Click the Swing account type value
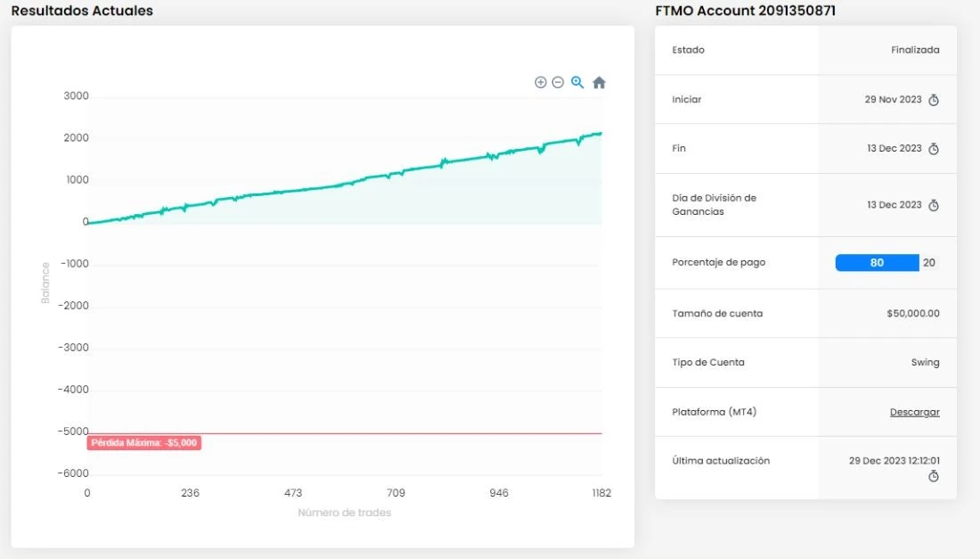The height and width of the screenshot is (559, 980). pyautogui.click(x=925, y=363)
